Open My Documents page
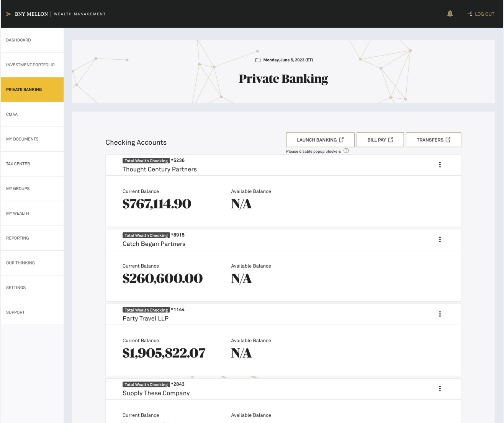The width and height of the screenshot is (504, 423). 32,139
